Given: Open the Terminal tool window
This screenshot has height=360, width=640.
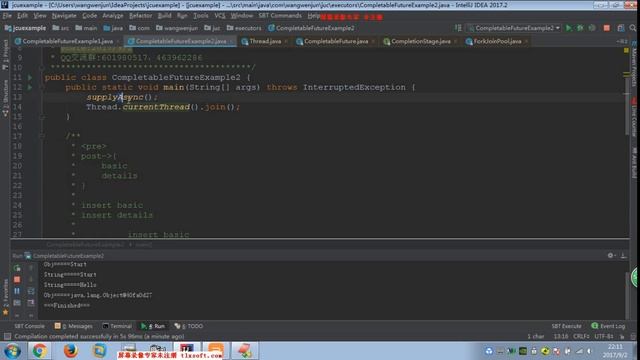Looking at the screenshot, I should pyautogui.click(x=117, y=326).
